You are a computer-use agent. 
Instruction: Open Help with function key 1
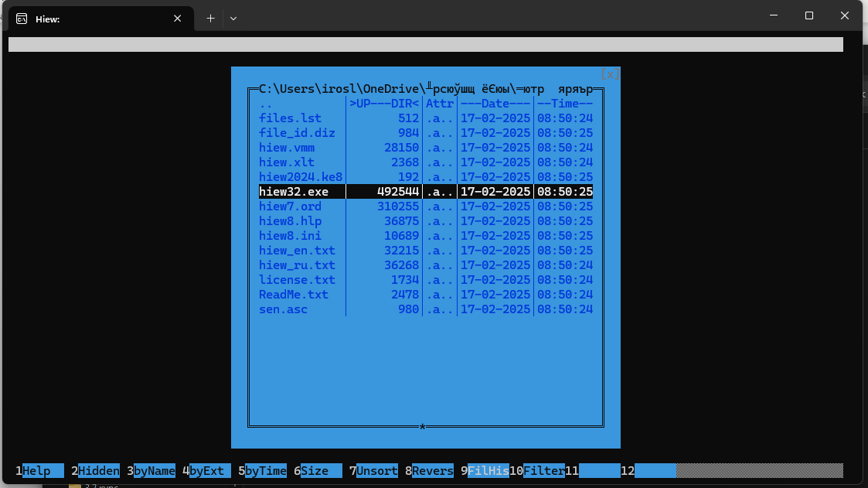[x=40, y=471]
